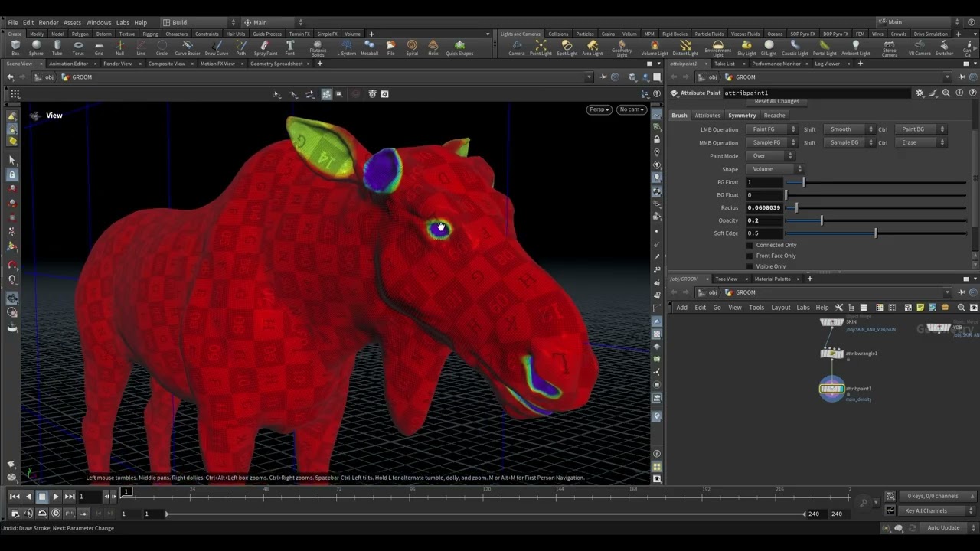
Task: Add a Camera from the shelf
Action: tap(517, 48)
